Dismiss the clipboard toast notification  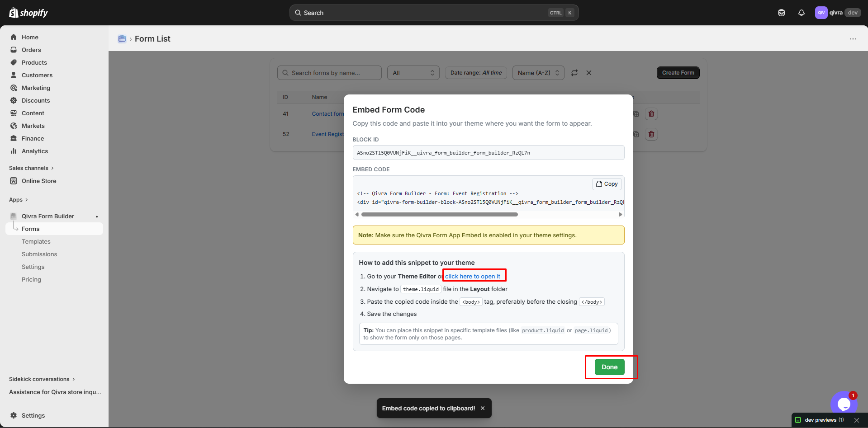[x=483, y=408]
